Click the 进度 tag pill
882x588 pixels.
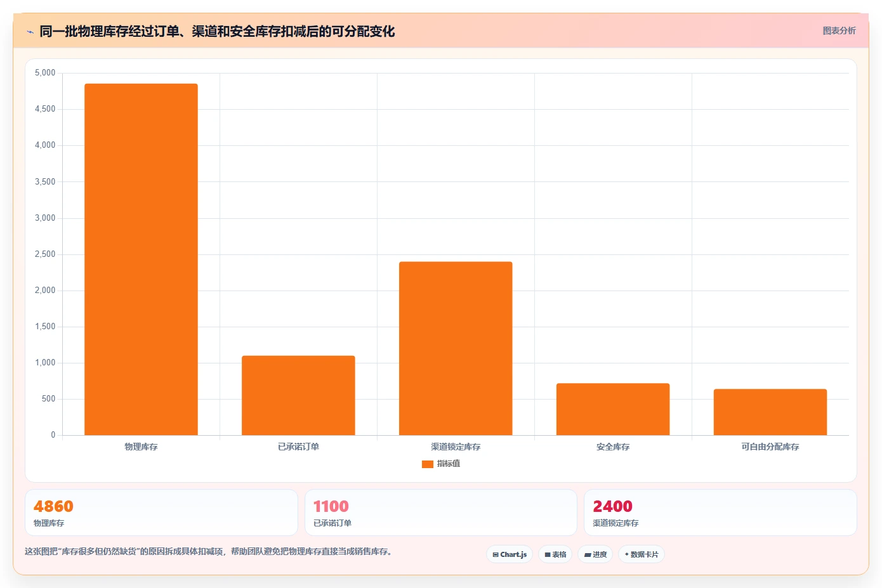pos(595,554)
